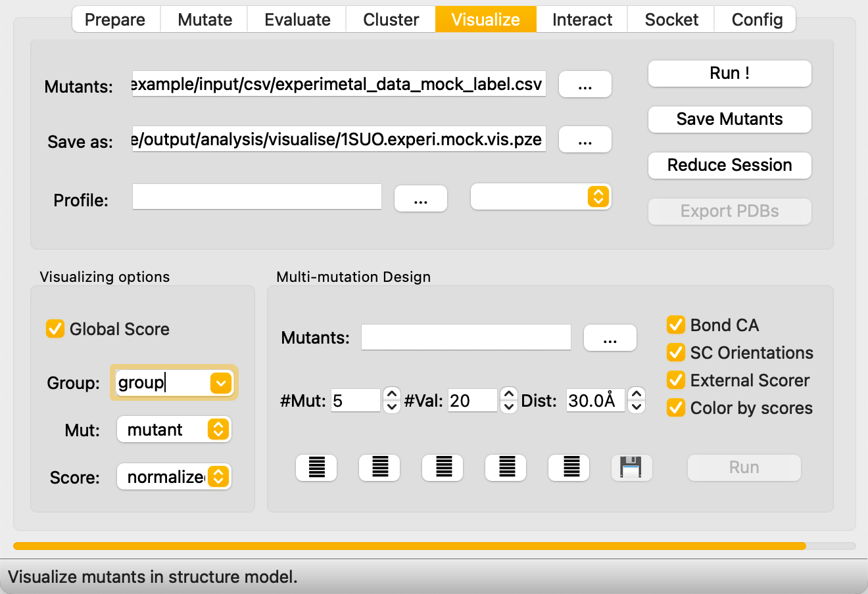Click the 'Visualizing options' section label
Viewport: 868px width, 594px height.
pyautogui.click(x=105, y=277)
